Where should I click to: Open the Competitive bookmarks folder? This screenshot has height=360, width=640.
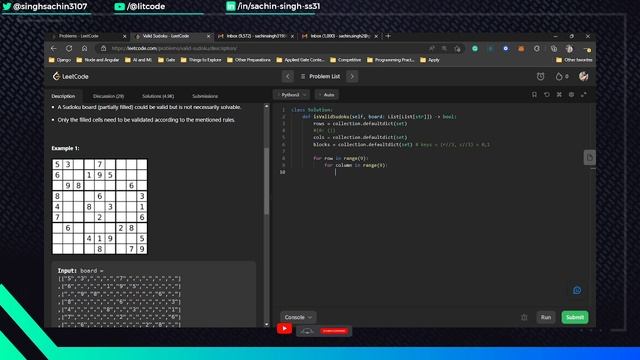point(346,60)
